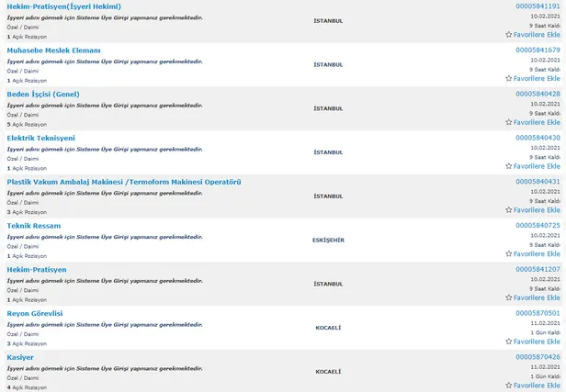Click job number 00005841679
The image size is (566, 392).
[x=538, y=50]
